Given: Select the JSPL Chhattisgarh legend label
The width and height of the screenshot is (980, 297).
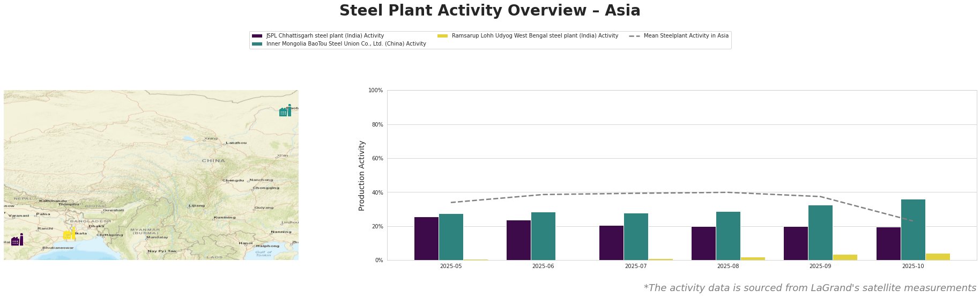Looking at the screenshot, I should coord(325,36).
